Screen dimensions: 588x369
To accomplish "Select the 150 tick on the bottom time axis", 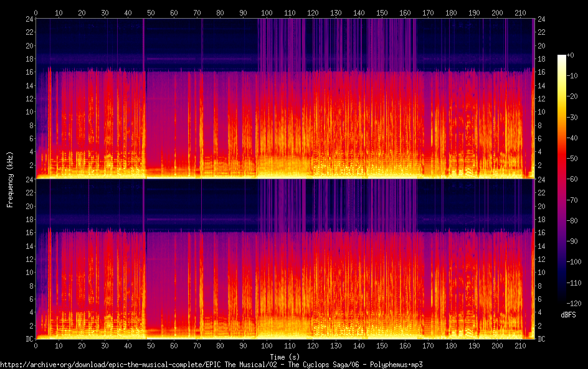I will point(382,345).
